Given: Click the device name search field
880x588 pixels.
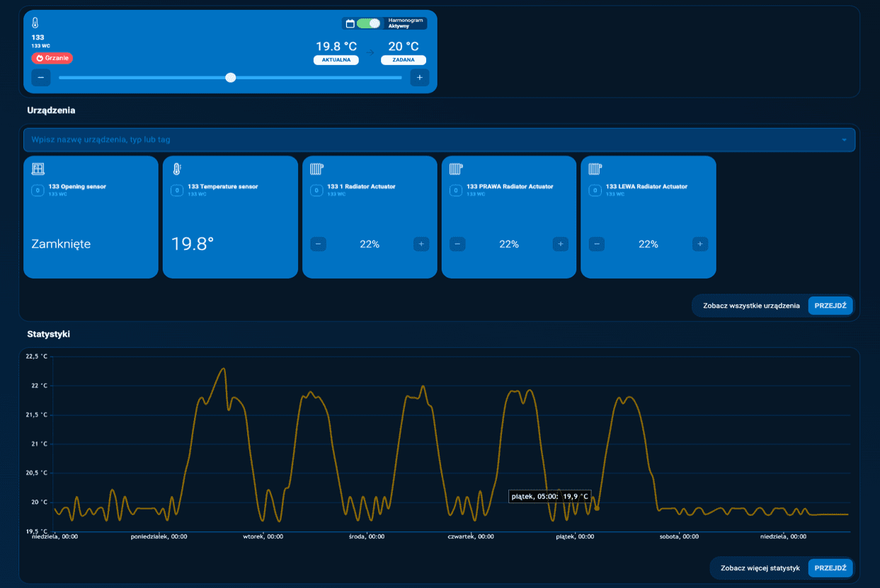Looking at the screenshot, I should (425, 140).
